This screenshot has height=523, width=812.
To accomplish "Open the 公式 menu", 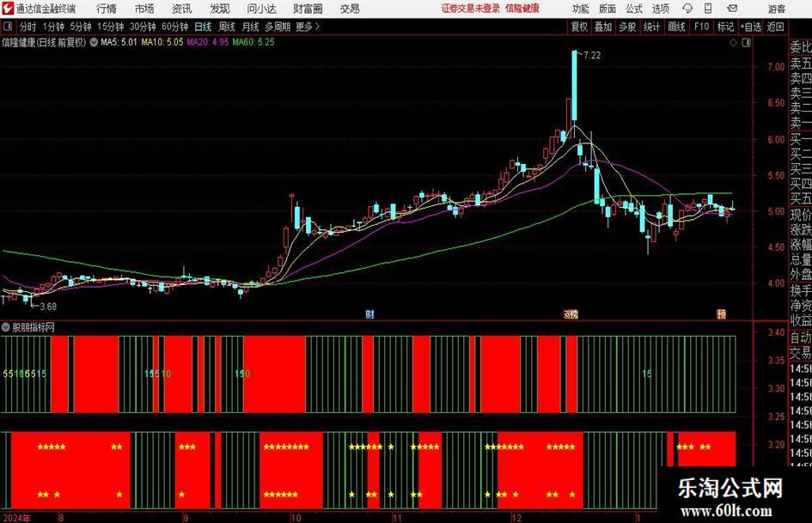I will (x=634, y=9).
